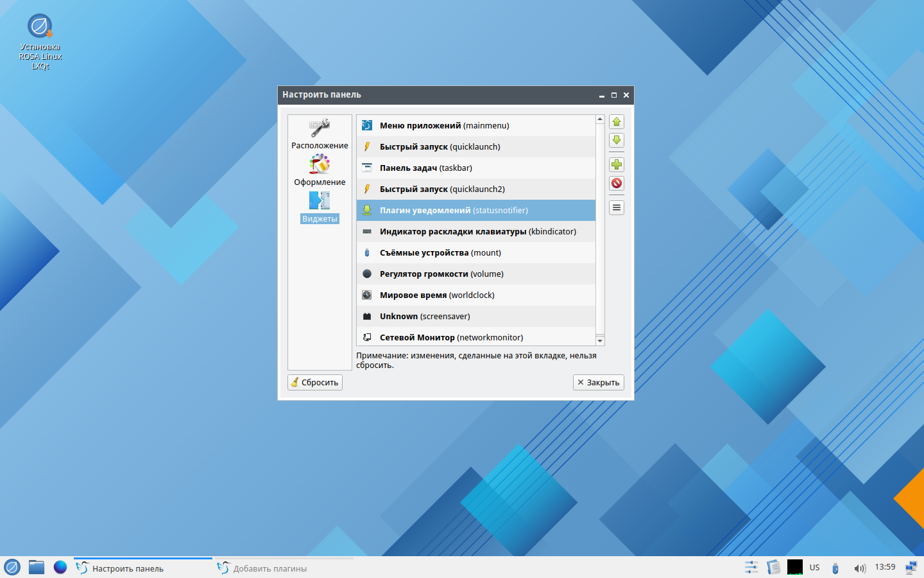
Task: Switch to the Настроить панель taskbar entry
Action: pyautogui.click(x=143, y=568)
